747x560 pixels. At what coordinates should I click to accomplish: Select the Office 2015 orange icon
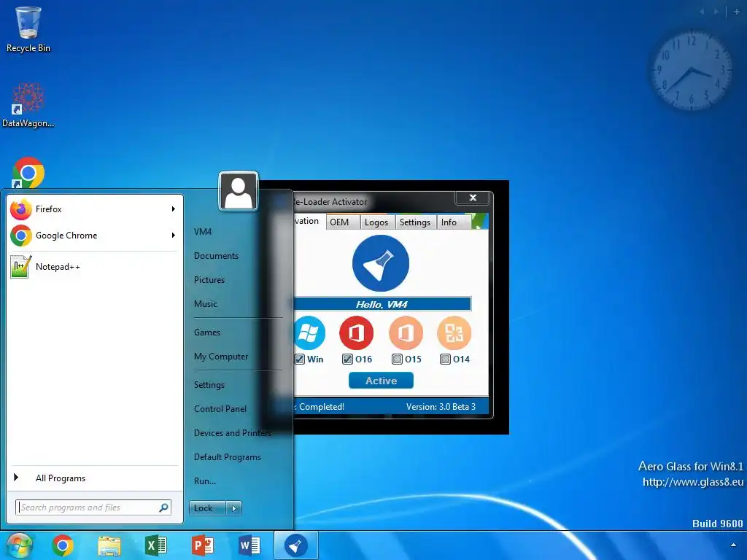pos(406,332)
